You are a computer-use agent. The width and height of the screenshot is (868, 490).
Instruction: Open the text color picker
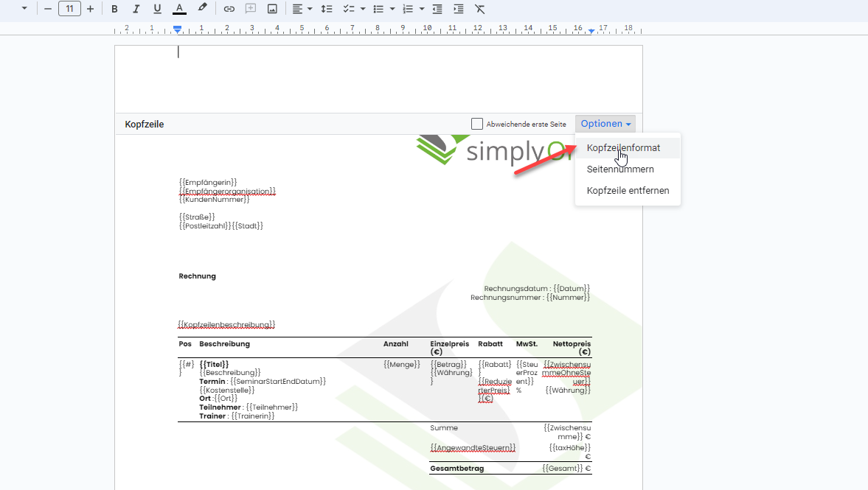(x=179, y=9)
